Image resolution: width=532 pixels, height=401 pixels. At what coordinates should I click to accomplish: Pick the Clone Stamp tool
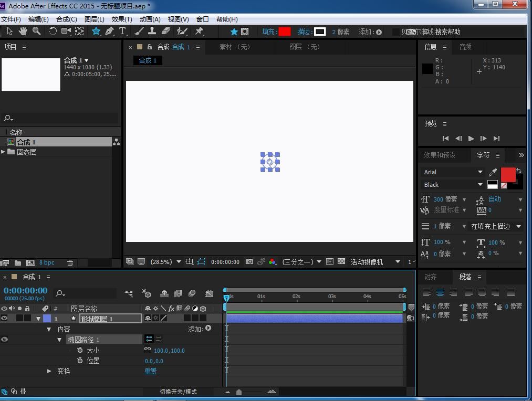[x=152, y=31]
